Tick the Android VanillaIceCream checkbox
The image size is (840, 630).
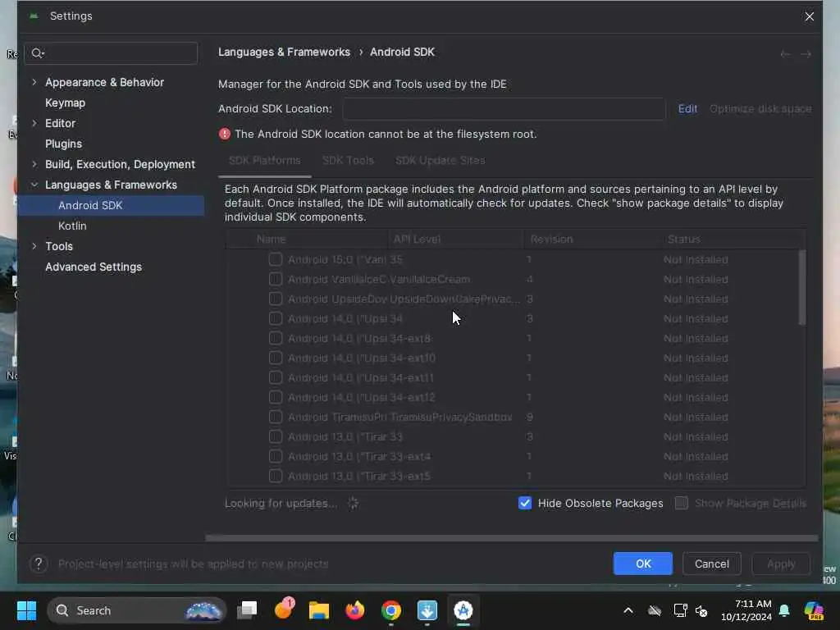point(276,279)
